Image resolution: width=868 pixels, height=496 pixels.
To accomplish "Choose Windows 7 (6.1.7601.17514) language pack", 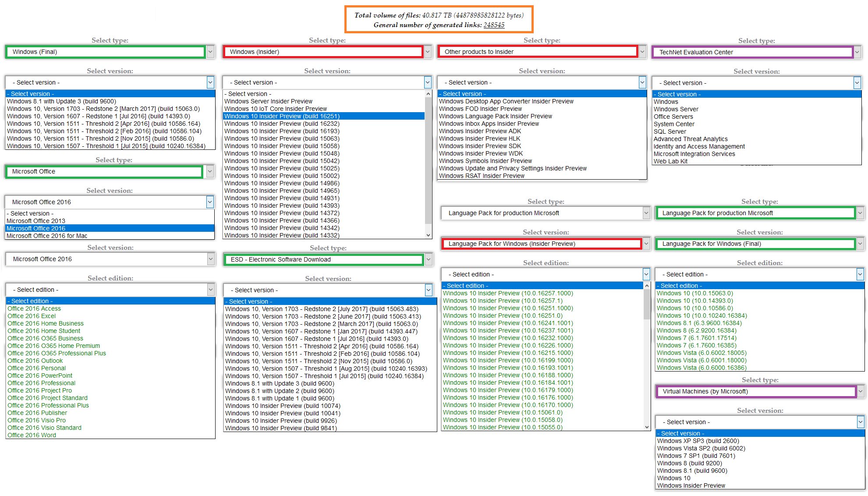I will [x=760, y=338].
